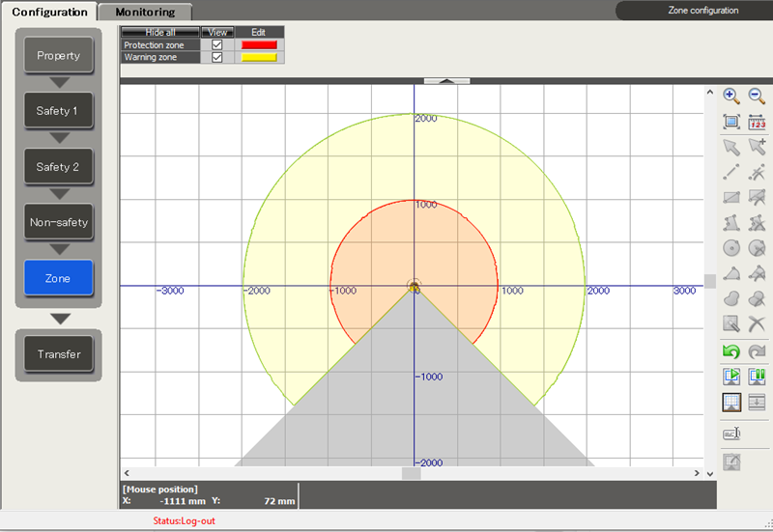
Task: Collapse the zone list panel with up arrow
Action: (x=446, y=81)
